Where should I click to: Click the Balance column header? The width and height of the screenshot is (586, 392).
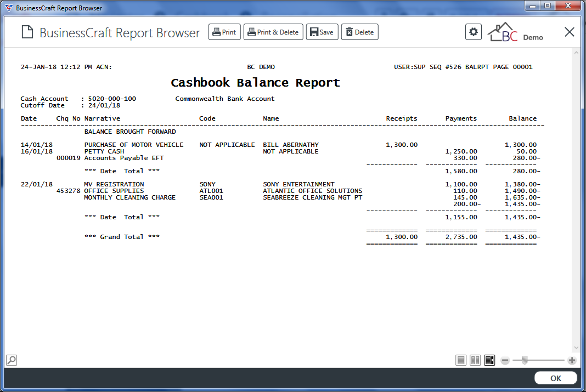[522, 118]
